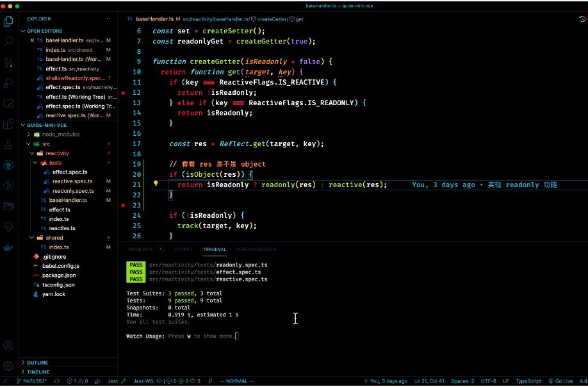
Task: Open the Accounts icon in activity bar
Action: coord(8,345)
